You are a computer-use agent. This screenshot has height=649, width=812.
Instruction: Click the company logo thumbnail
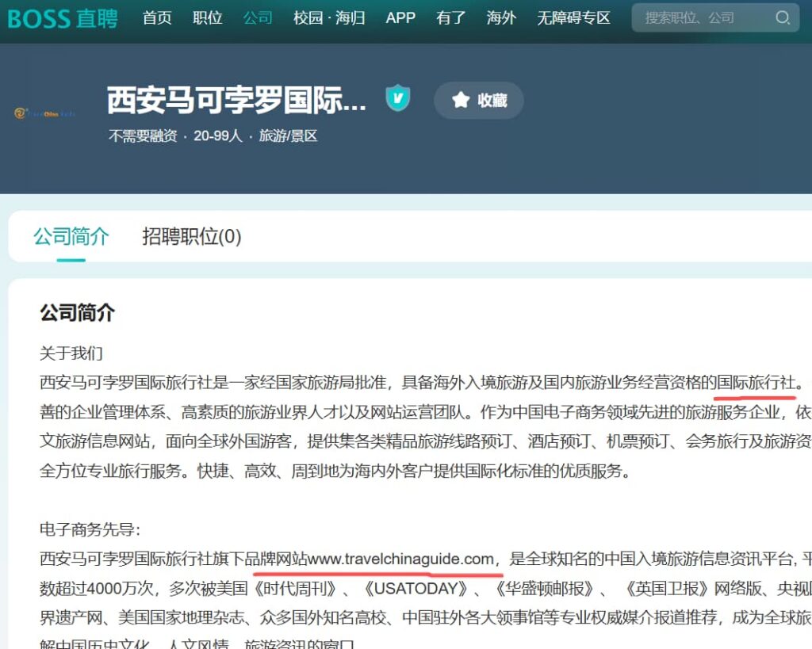pos(45,113)
